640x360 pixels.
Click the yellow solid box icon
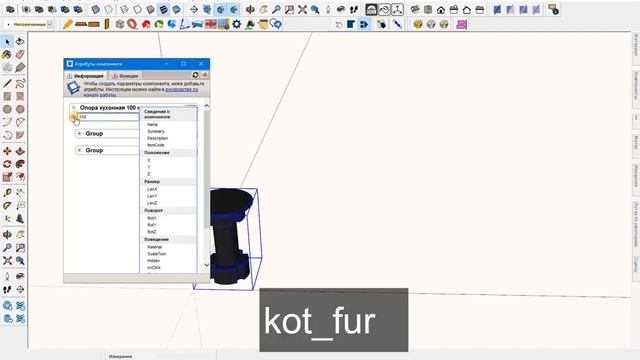click(x=418, y=24)
